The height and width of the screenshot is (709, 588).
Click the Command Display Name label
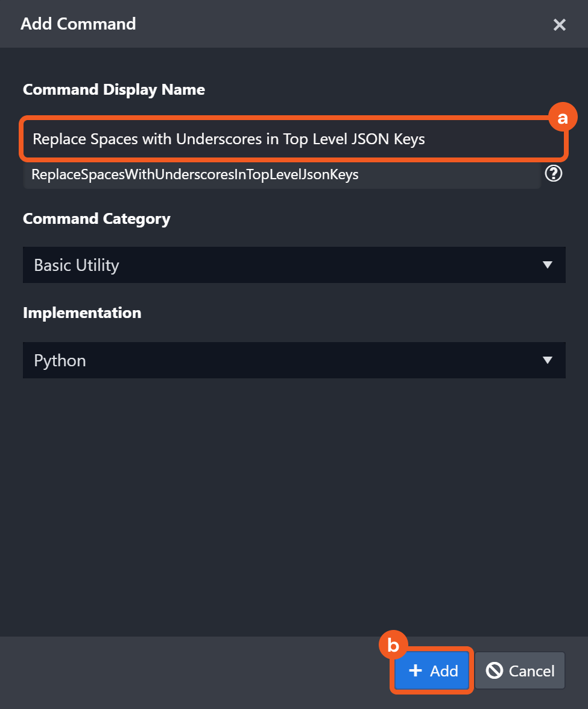click(114, 90)
